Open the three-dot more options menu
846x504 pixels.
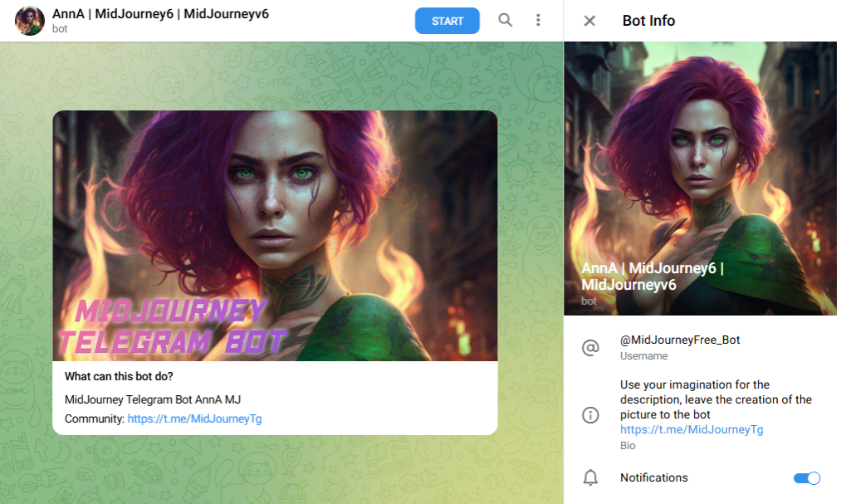point(538,21)
